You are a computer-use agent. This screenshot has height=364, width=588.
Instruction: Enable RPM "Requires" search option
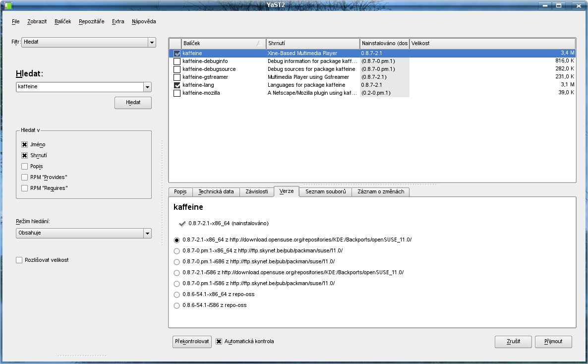coord(24,188)
